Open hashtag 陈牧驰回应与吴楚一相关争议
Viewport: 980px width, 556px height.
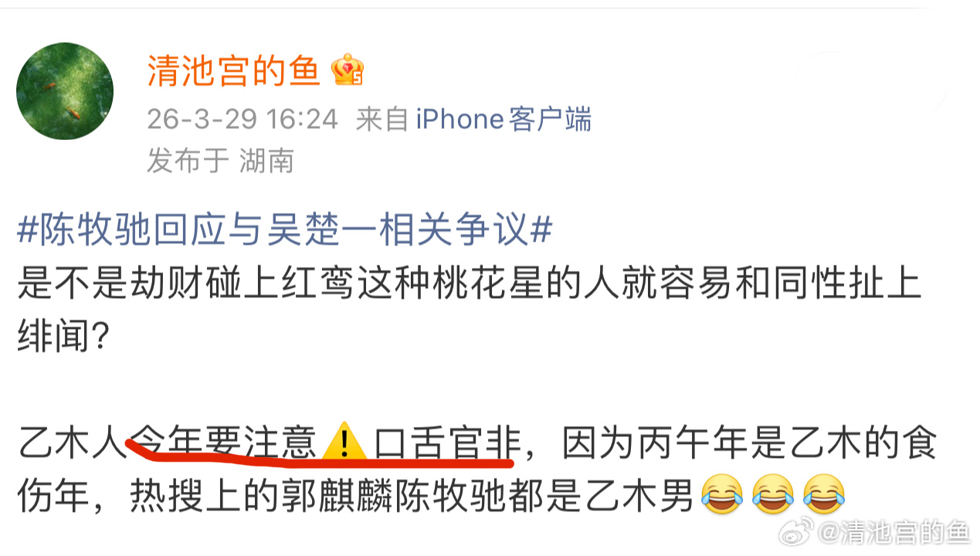pyautogui.click(x=285, y=231)
